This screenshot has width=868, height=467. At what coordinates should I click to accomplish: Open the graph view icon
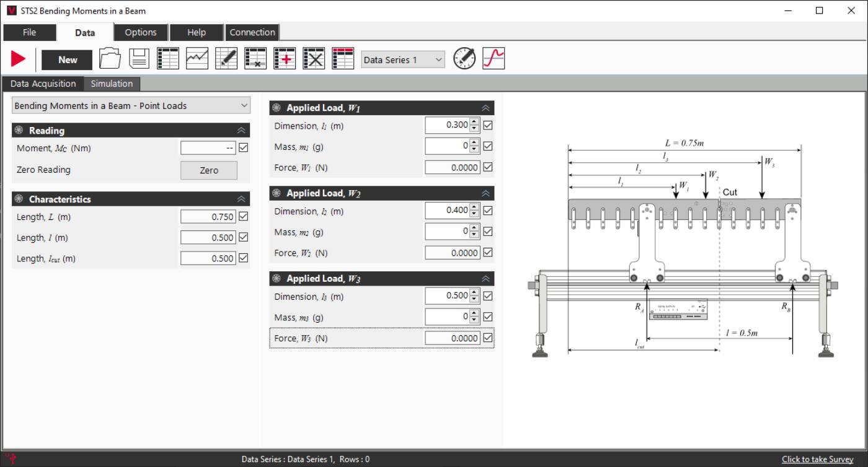point(197,58)
